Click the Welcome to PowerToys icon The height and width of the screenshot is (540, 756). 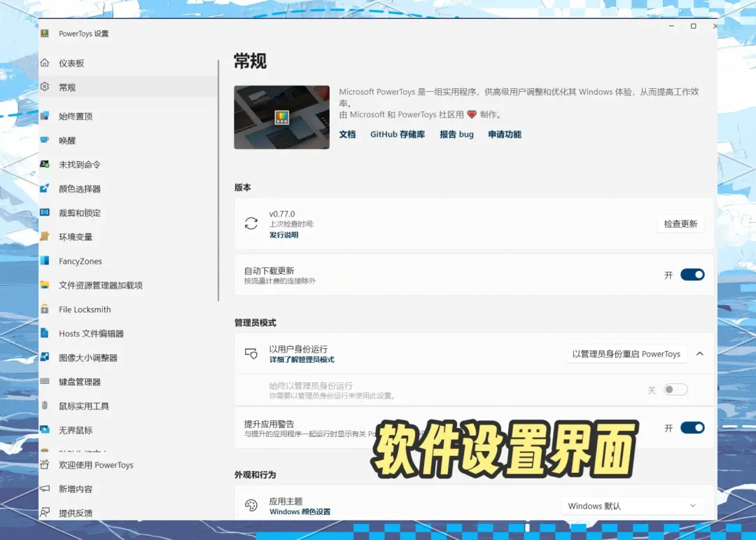[45, 465]
